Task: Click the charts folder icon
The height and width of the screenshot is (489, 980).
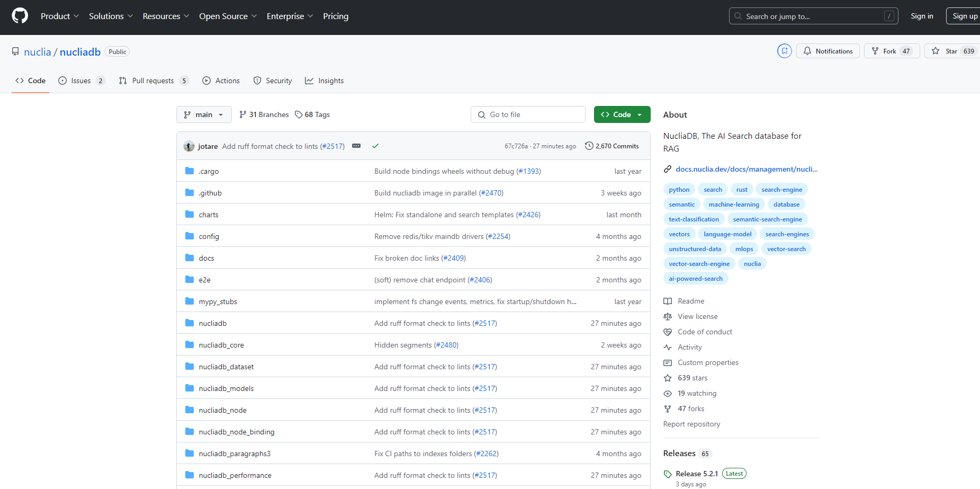Action: point(190,214)
